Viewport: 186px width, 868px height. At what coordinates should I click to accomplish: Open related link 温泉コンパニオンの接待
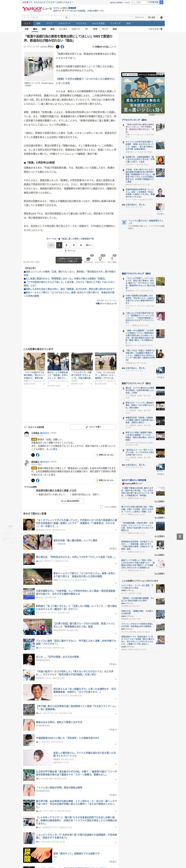click(70, 273)
